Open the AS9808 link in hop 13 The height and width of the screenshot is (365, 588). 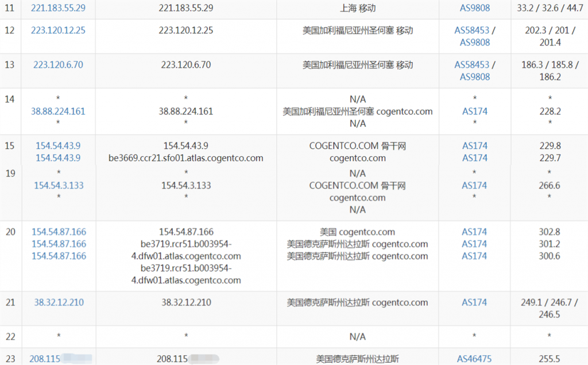[x=475, y=77]
